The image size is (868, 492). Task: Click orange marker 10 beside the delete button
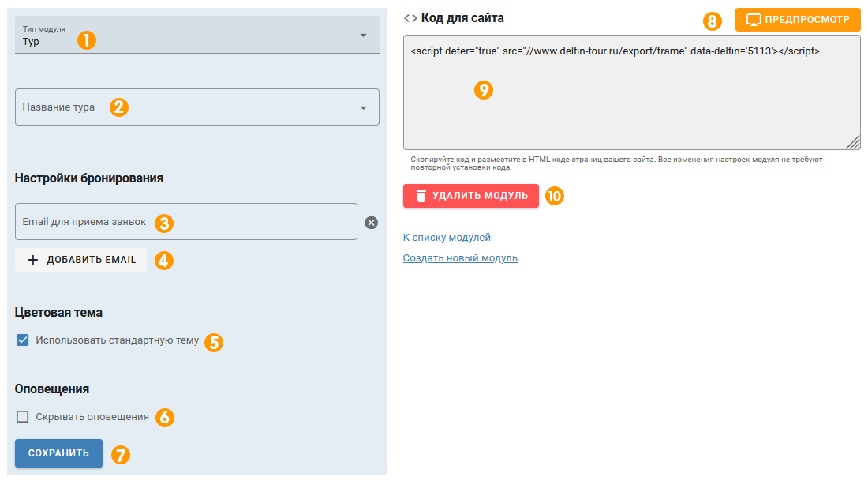(556, 196)
